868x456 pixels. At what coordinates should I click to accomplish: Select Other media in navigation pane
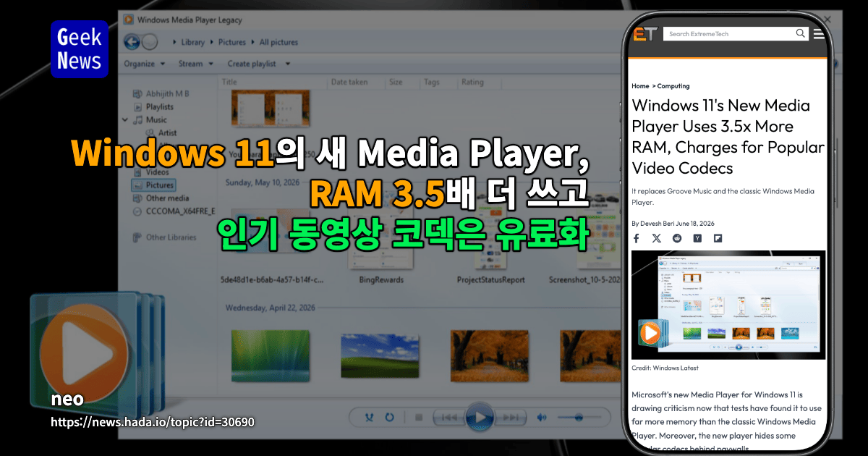[x=161, y=198]
